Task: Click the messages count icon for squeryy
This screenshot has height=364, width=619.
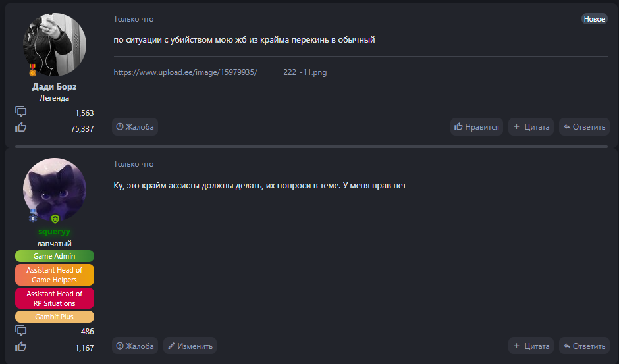Action: coord(21,330)
